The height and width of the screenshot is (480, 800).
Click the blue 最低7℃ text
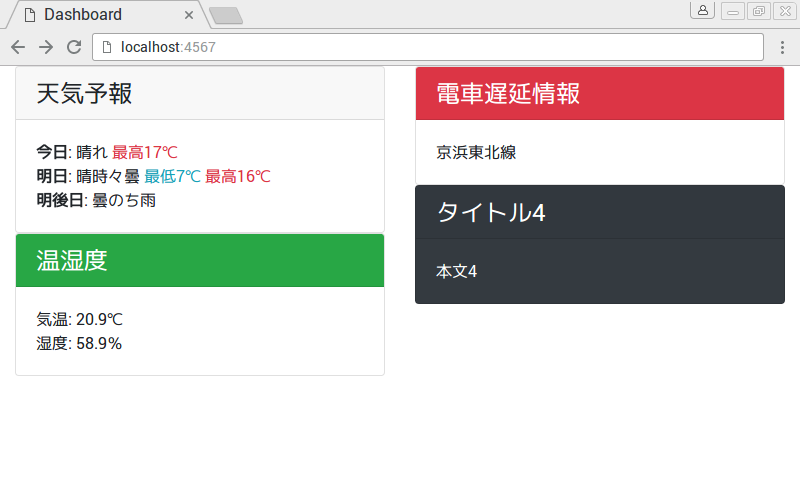click(172, 176)
